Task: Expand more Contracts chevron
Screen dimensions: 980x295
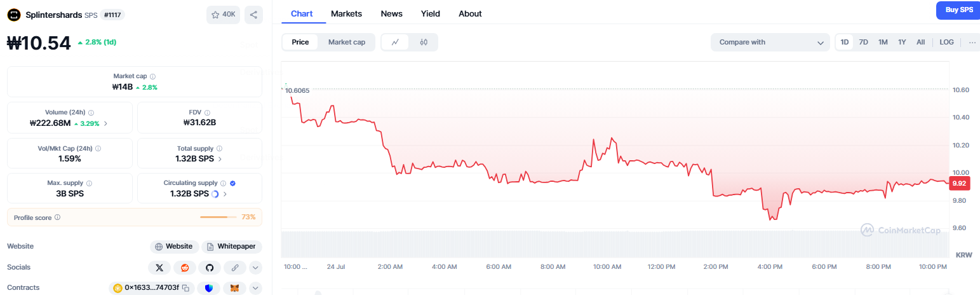Action: click(x=255, y=289)
